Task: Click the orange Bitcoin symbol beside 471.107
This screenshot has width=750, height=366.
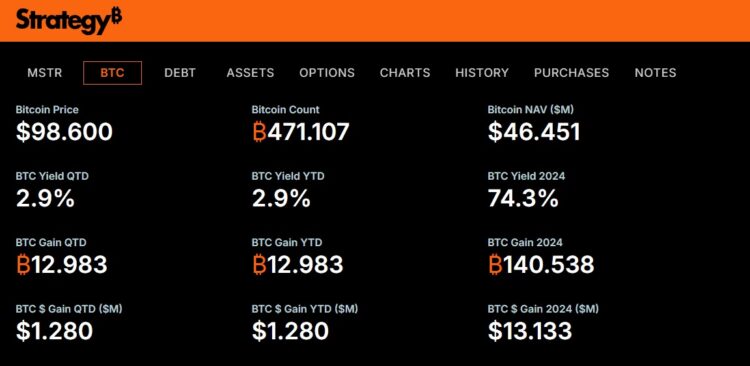Action: coord(259,132)
